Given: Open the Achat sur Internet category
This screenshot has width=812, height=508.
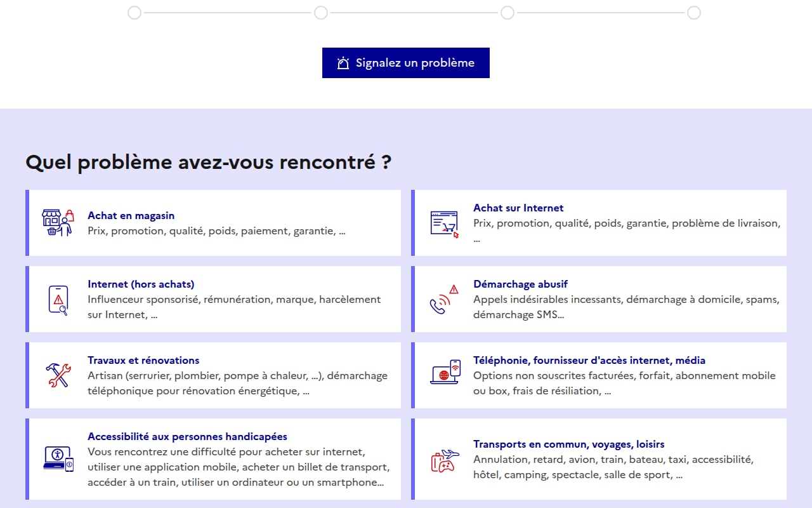Looking at the screenshot, I should (599, 223).
